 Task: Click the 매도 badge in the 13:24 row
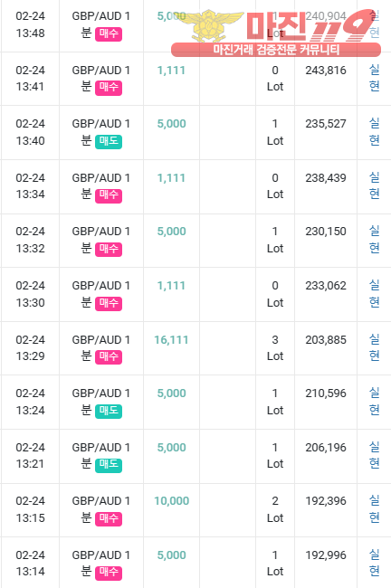[x=109, y=411]
